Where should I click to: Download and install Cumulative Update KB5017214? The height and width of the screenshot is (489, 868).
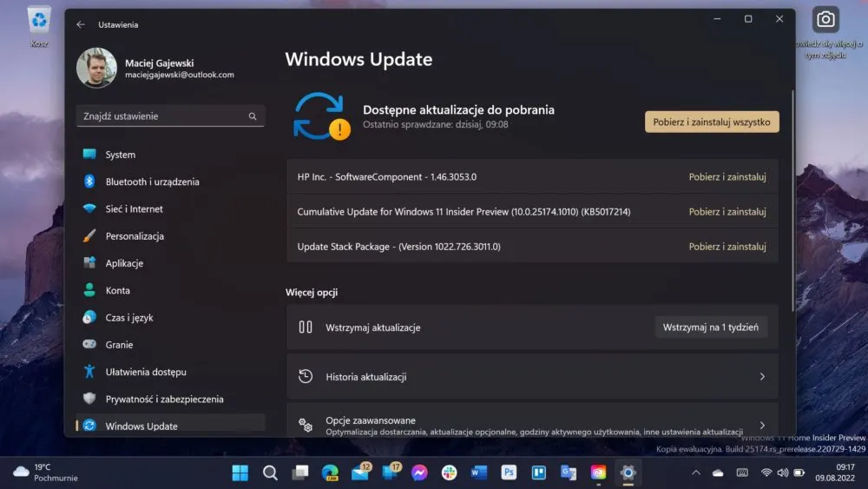click(x=727, y=212)
